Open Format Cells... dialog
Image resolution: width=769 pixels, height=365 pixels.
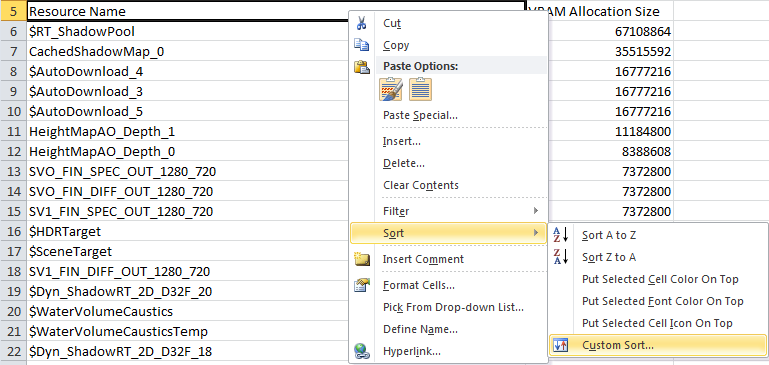pos(448,285)
